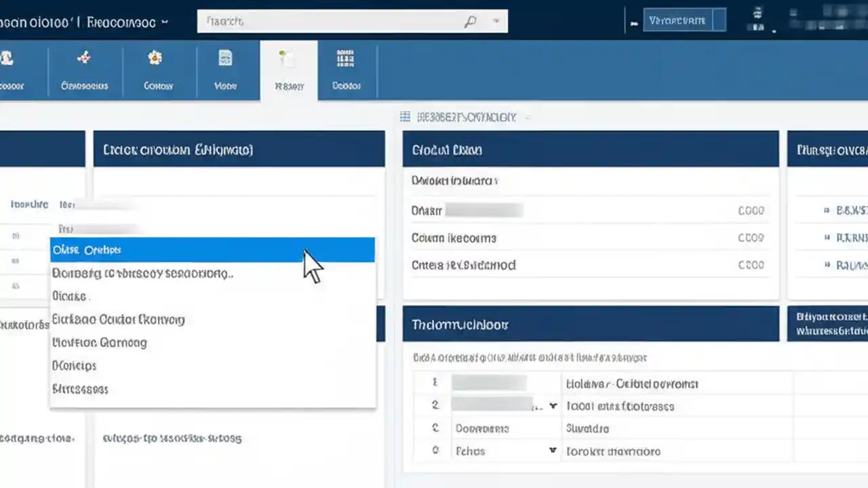Select the leftmost ribbon icon in the Process group
This screenshot has width=868, height=488.
click(8, 58)
